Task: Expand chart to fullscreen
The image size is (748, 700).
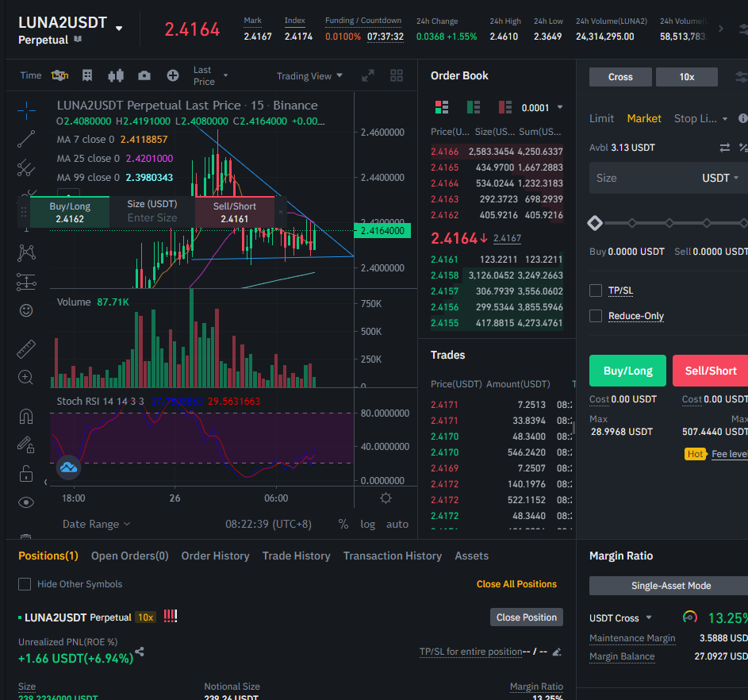Action: pos(368,75)
